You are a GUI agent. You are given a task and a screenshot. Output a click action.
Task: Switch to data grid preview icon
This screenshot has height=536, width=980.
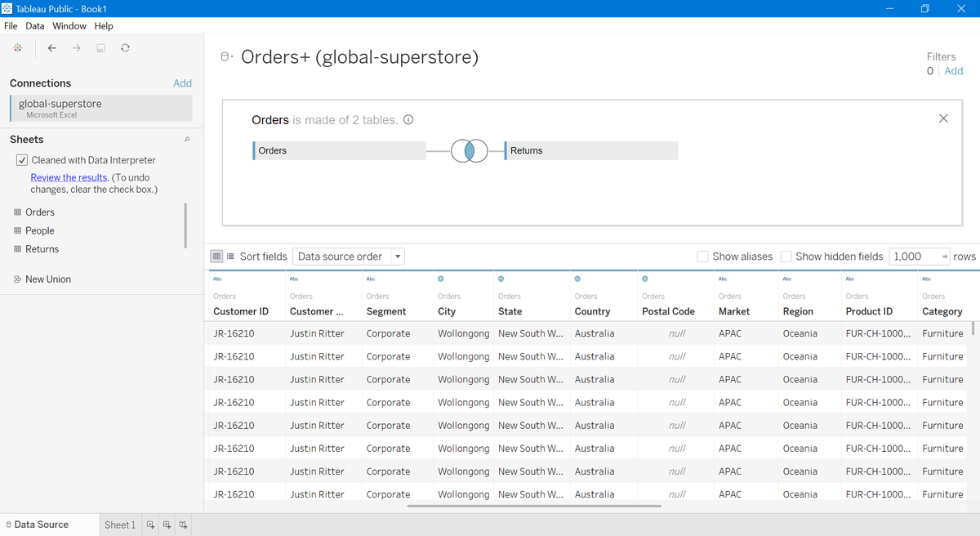216,256
